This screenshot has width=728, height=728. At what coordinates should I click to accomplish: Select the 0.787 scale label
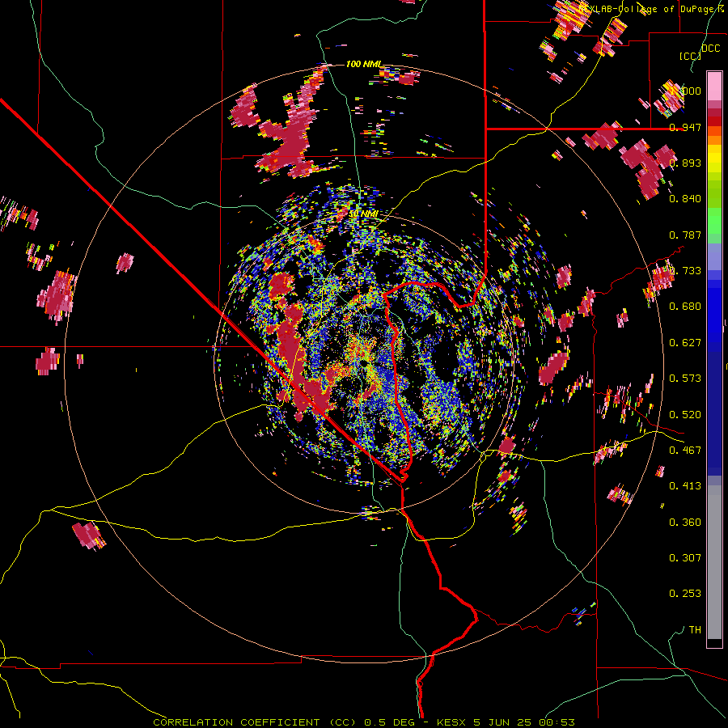[x=685, y=235]
